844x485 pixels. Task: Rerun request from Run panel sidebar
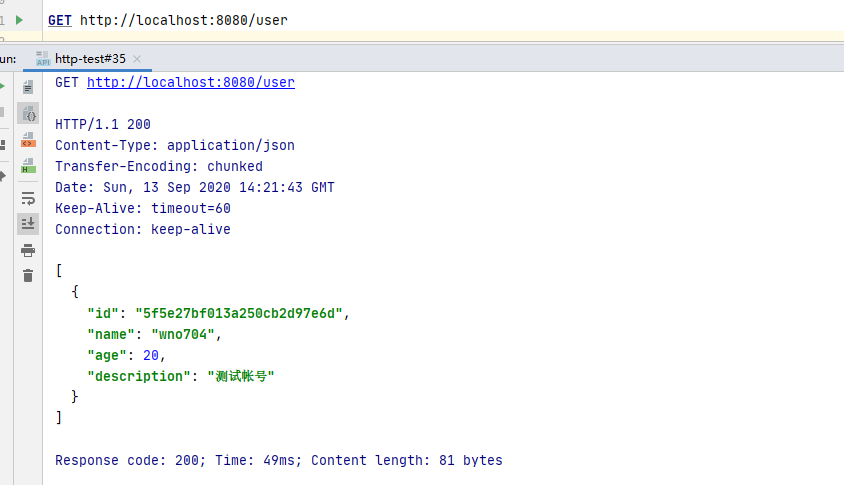[3, 87]
